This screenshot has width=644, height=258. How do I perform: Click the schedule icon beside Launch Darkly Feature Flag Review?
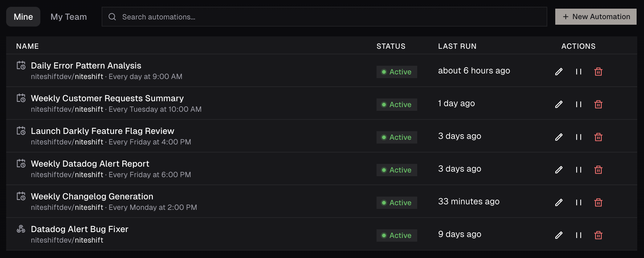click(21, 131)
